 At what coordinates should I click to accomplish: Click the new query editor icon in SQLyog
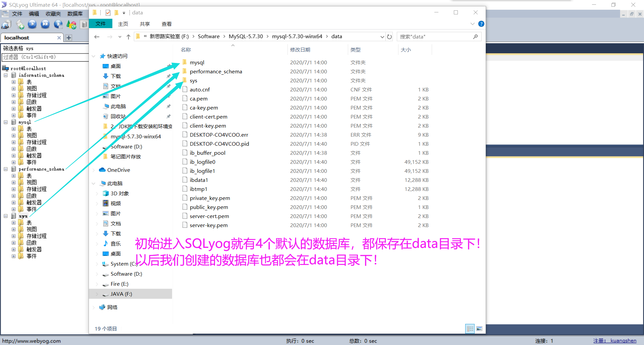[20, 24]
